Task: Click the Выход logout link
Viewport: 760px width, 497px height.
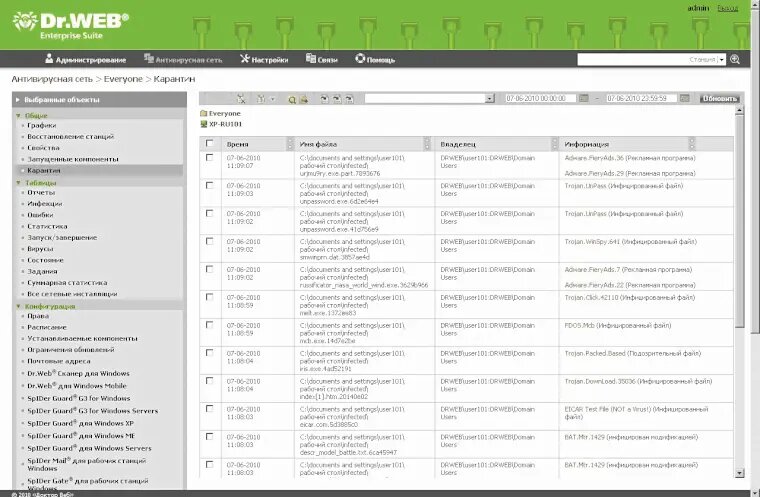Action: [x=728, y=8]
